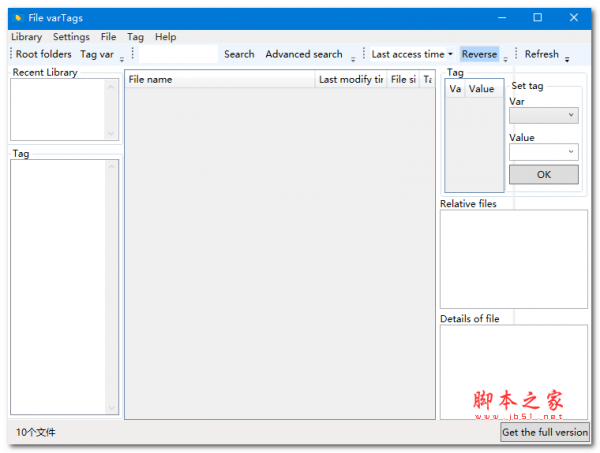Toggle the Reverse sort order button

pos(479,54)
